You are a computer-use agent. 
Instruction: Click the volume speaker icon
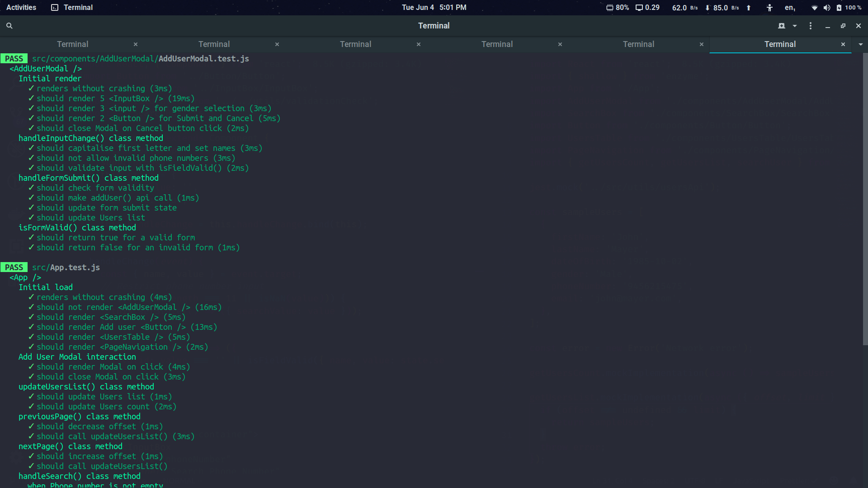point(827,7)
